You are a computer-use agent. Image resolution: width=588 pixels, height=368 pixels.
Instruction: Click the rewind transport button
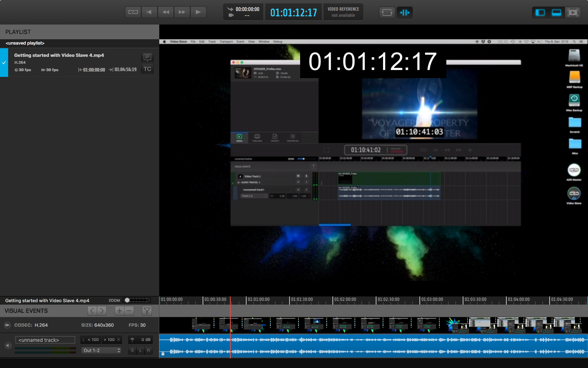coord(166,12)
